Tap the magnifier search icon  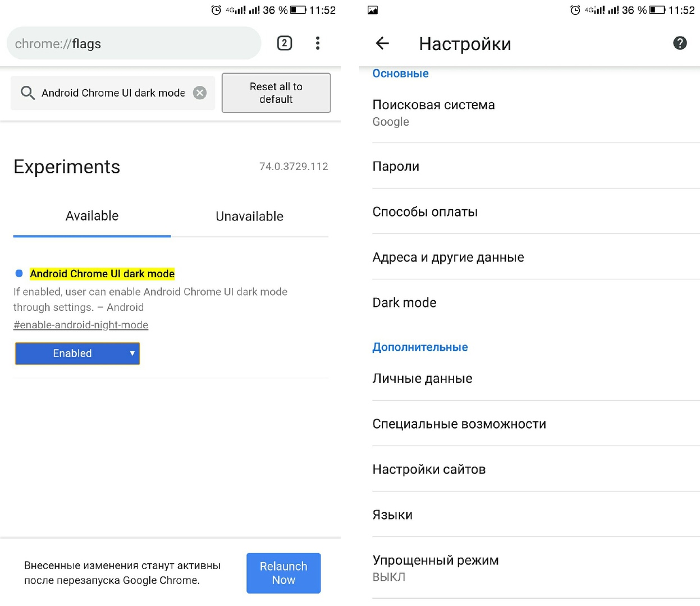coord(28,93)
